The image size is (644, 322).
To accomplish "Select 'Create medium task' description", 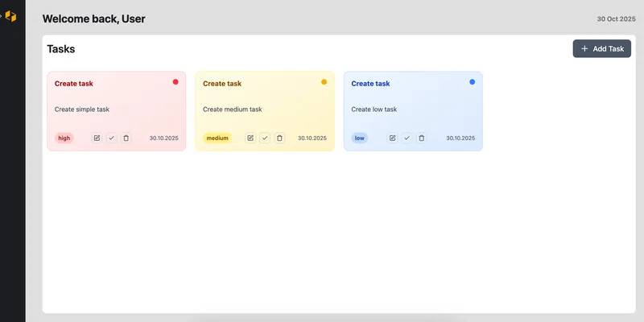I will pos(233,109).
